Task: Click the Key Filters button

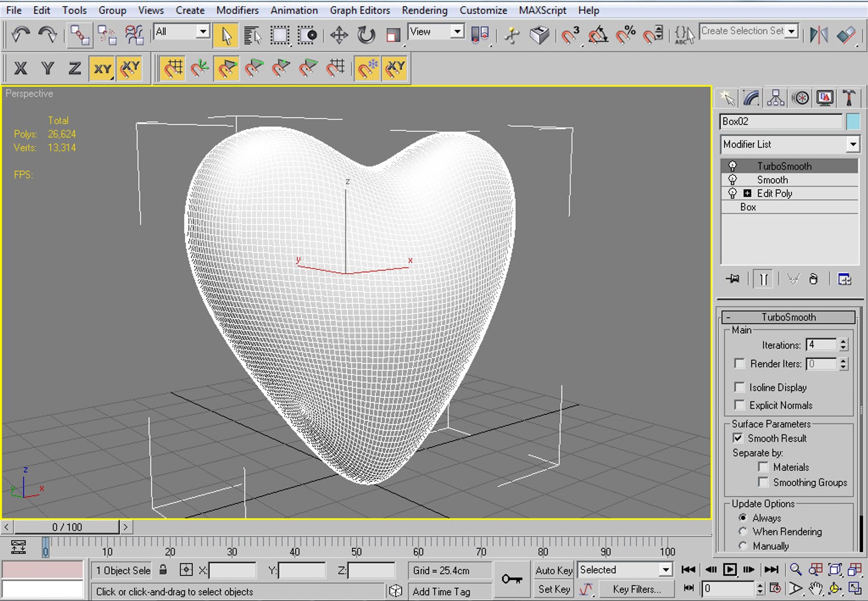Action: pos(637,589)
